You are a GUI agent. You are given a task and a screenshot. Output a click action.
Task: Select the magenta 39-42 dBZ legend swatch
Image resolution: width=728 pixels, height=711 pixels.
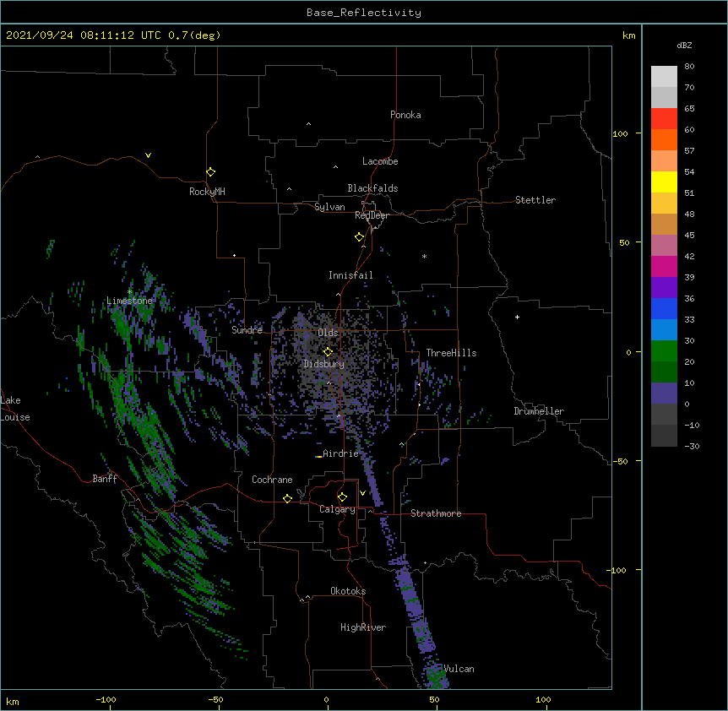pos(664,266)
